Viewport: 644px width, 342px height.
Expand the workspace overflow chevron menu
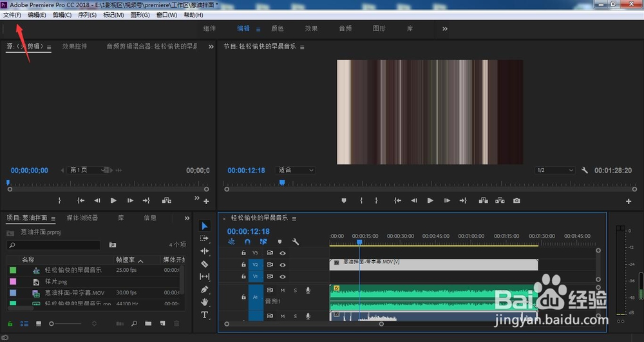[444, 28]
